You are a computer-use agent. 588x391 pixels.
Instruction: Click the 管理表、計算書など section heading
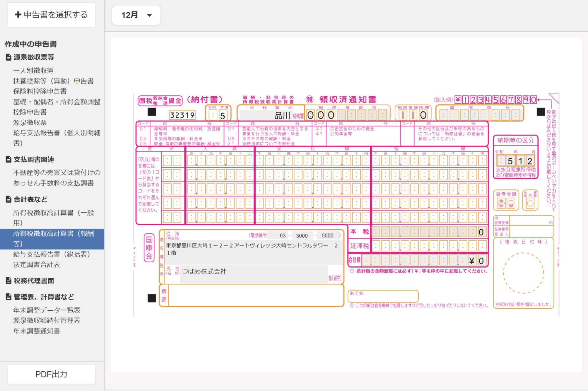pyautogui.click(x=44, y=297)
